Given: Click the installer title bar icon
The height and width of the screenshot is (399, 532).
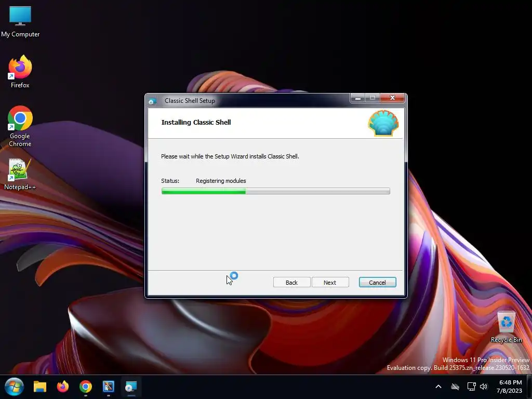Looking at the screenshot, I should tap(152, 101).
